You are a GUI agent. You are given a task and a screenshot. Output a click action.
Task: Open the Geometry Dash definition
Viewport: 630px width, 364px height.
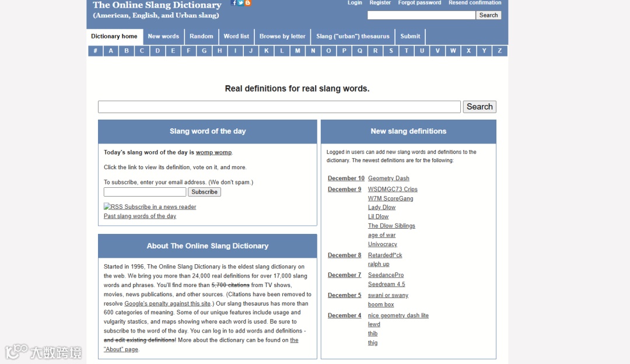pos(388,178)
